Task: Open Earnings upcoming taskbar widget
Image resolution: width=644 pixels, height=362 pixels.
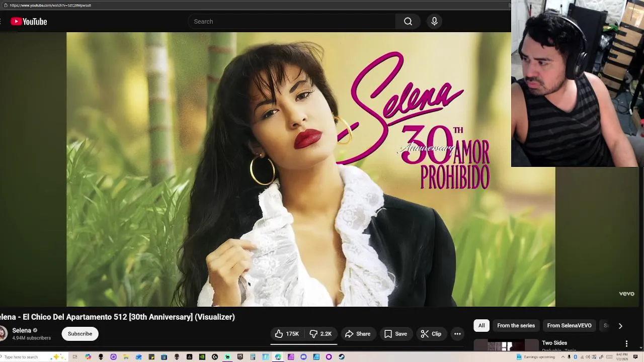Action: click(x=536, y=357)
